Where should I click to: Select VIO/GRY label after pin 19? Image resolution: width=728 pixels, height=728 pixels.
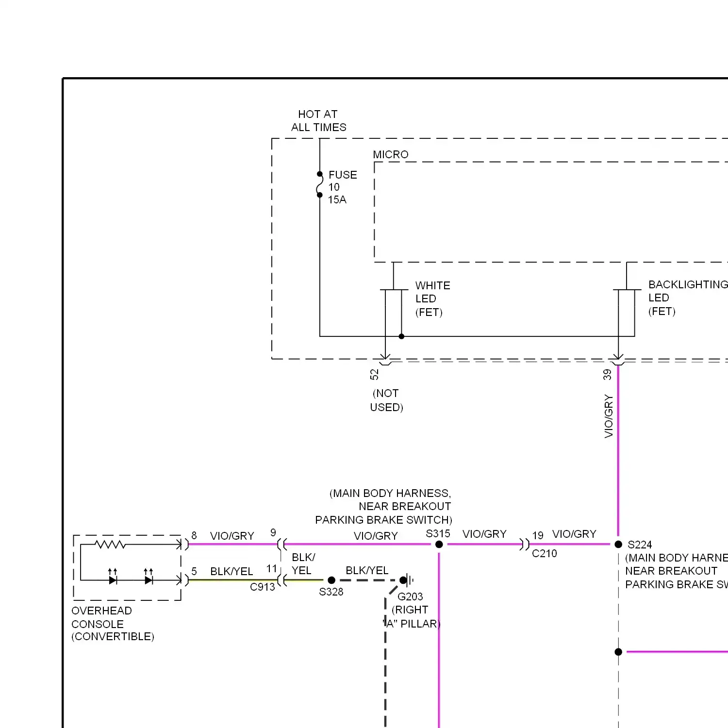(x=574, y=534)
